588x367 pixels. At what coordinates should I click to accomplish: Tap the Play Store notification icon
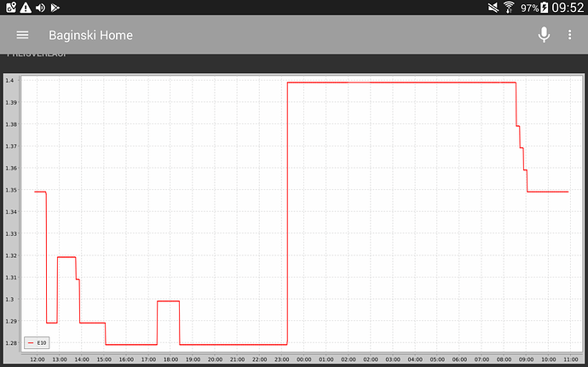point(55,8)
